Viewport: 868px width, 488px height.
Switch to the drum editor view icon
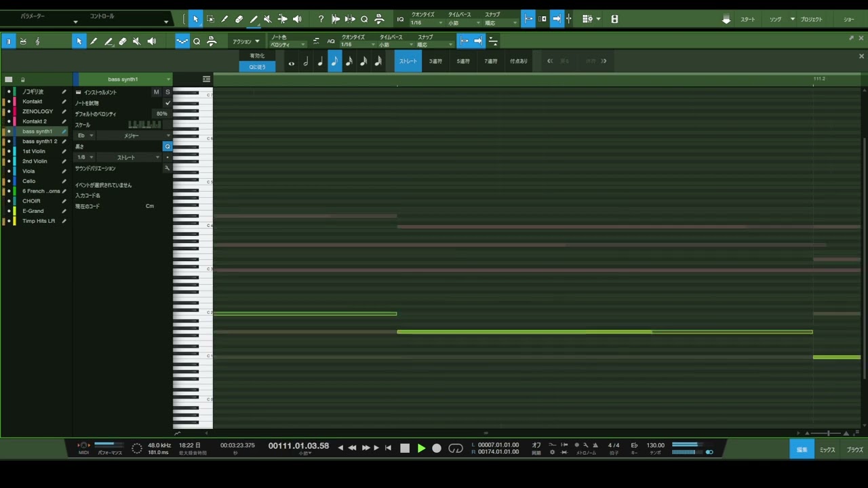[x=23, y=41]
